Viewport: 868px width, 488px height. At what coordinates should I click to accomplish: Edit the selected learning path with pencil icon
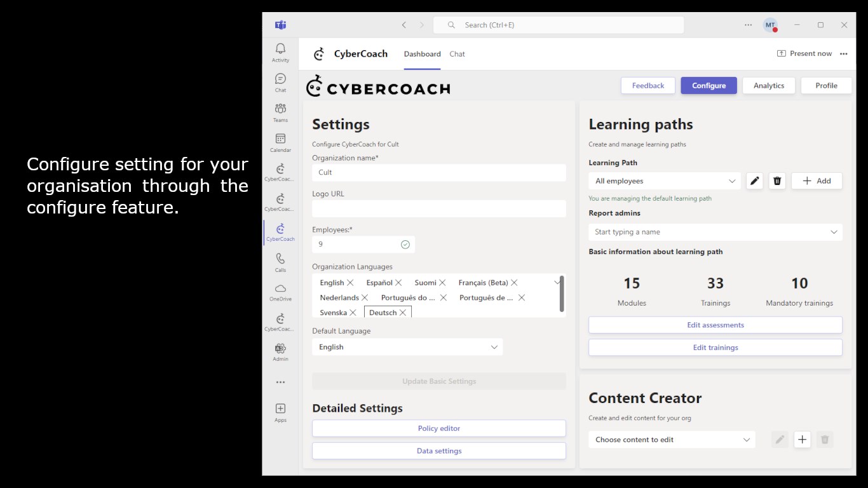coord(754,181)
